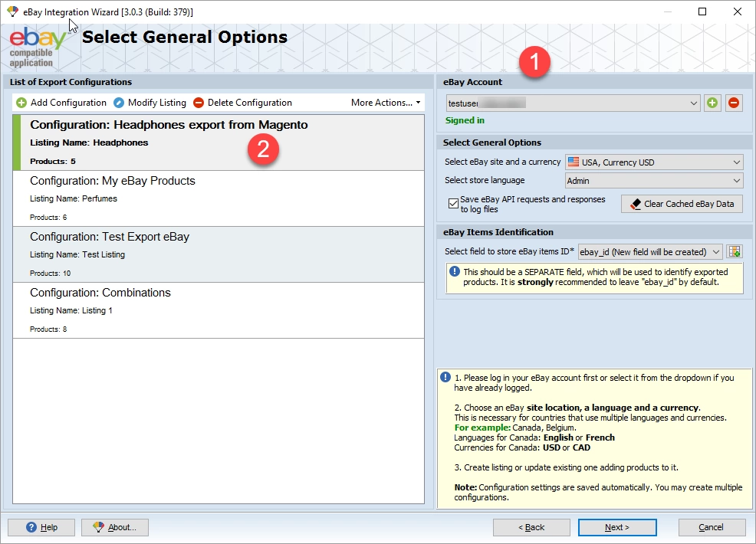Click Listing Name: Listing 1 text

tap(71, 310)
